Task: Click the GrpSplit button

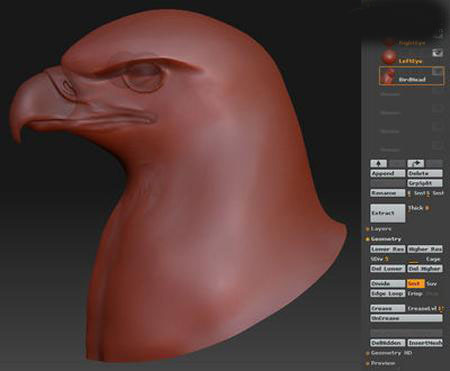Action: coord(425,183)
